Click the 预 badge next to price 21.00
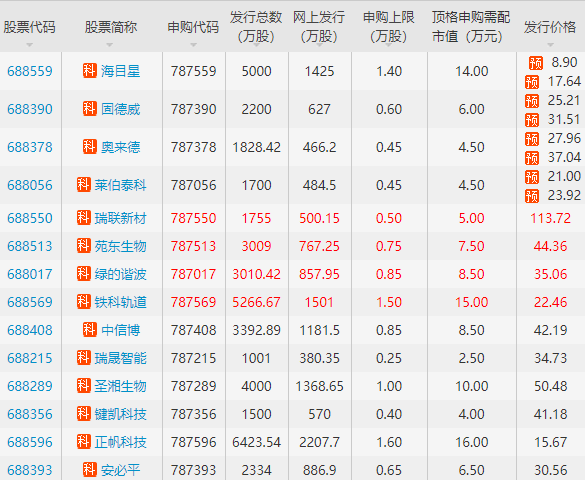Viewport: 585px width, 480px height. pos(532,177)
